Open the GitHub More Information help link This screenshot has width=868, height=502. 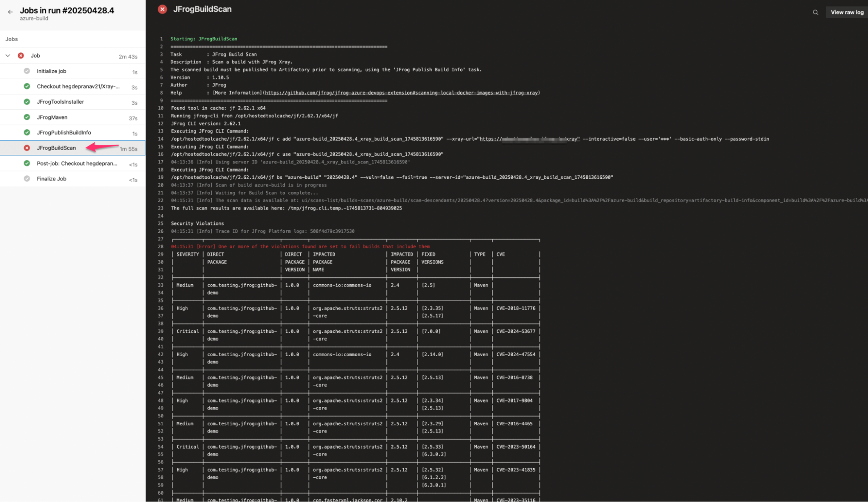401,93
